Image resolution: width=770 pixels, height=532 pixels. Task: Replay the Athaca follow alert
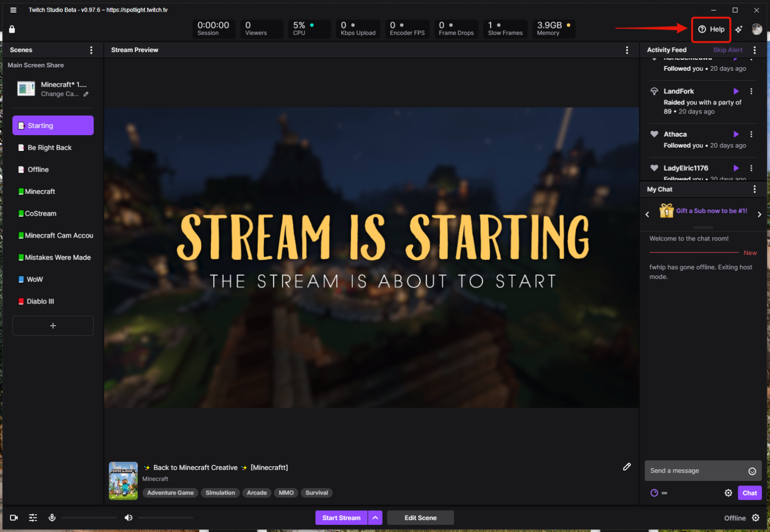click(x=736, y=134)
